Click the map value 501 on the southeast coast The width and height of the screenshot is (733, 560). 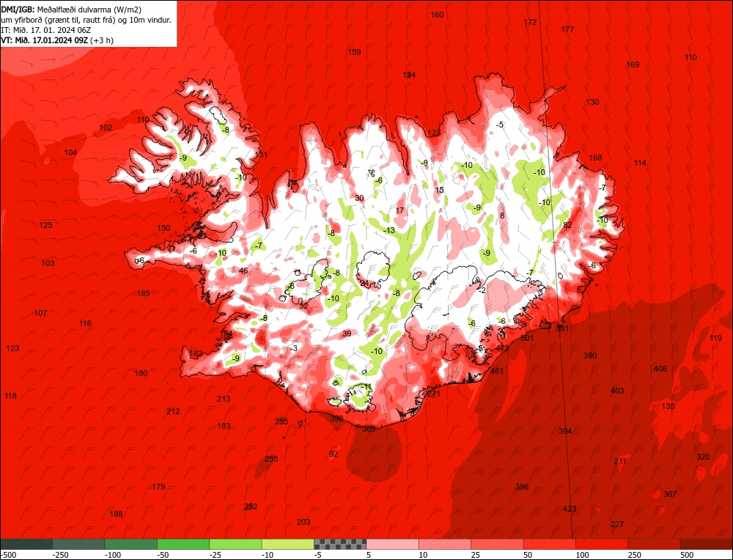point(527,338)
